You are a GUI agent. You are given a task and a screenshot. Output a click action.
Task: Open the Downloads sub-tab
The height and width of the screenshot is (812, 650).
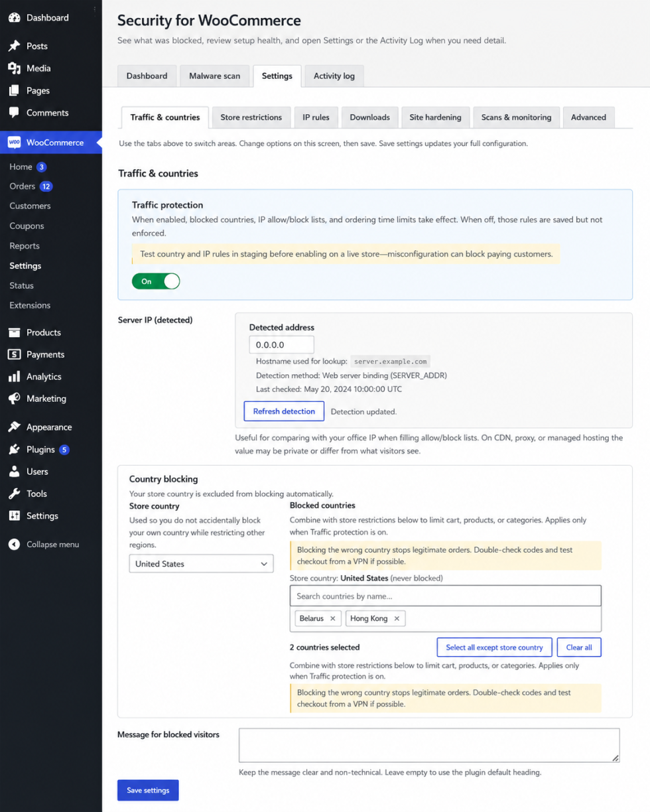coord(370,117)
